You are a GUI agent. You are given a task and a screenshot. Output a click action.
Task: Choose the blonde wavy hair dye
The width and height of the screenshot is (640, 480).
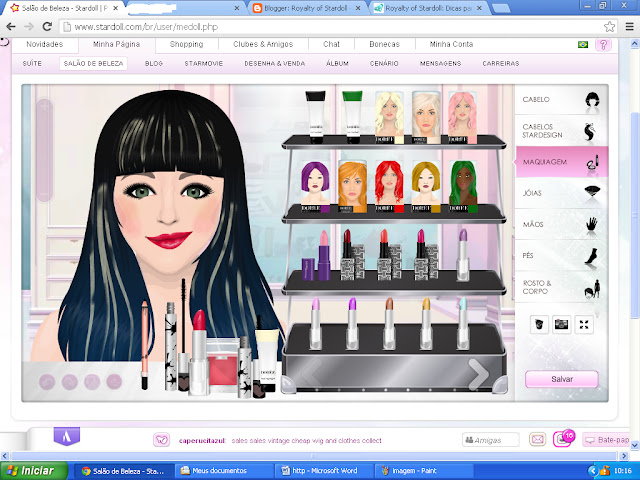point(389,118)
